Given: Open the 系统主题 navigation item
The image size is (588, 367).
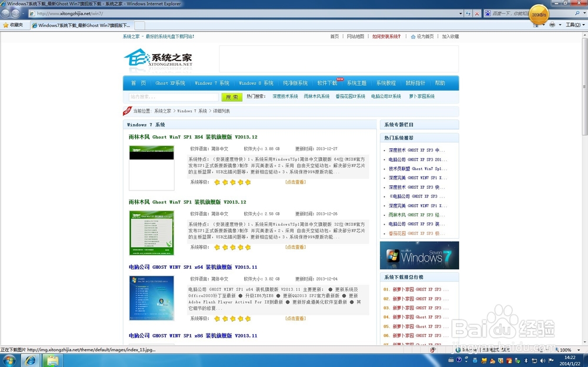Looking at the screenshot, I should pyautogui.click(x=357, y=84).
